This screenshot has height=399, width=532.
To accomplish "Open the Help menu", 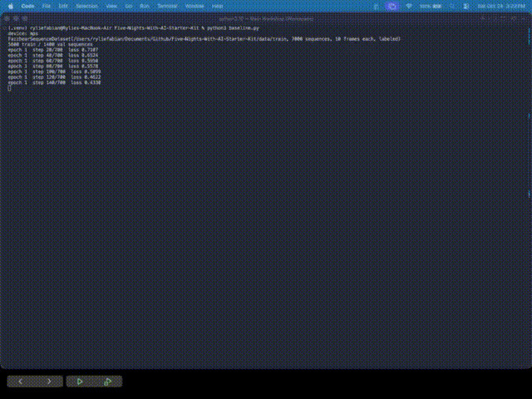I will tap(217, 6).
